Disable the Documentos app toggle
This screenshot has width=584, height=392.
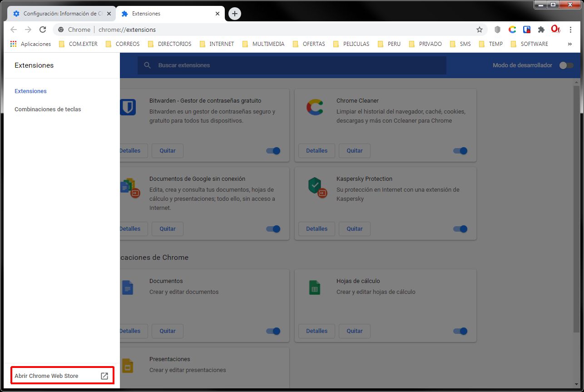click(273, 331)
